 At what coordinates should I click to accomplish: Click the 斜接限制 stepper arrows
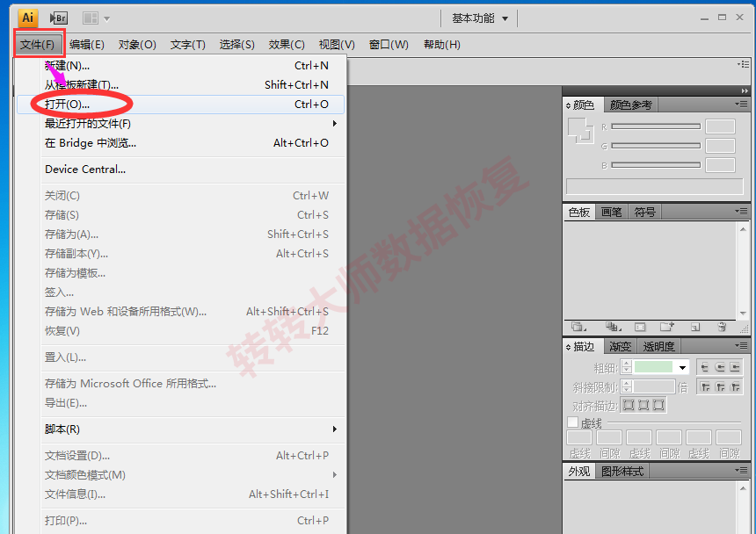click(x=626, y=386)
